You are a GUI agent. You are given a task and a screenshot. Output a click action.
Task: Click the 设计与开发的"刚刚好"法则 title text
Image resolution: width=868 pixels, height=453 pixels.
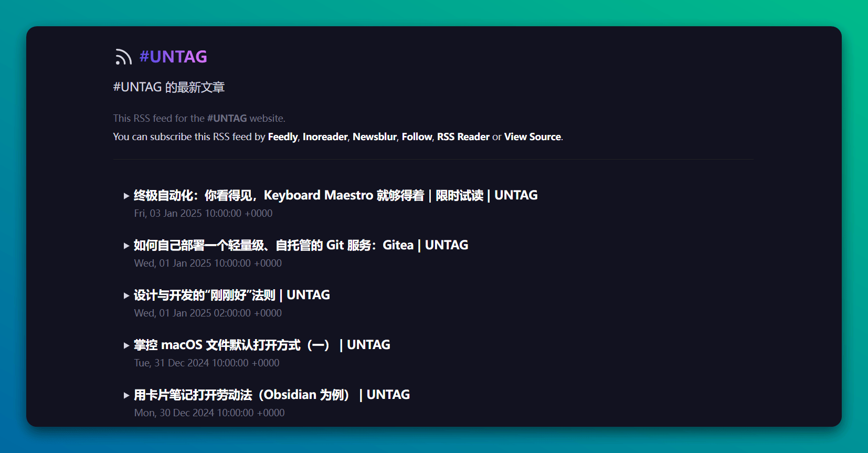point(231,295)
